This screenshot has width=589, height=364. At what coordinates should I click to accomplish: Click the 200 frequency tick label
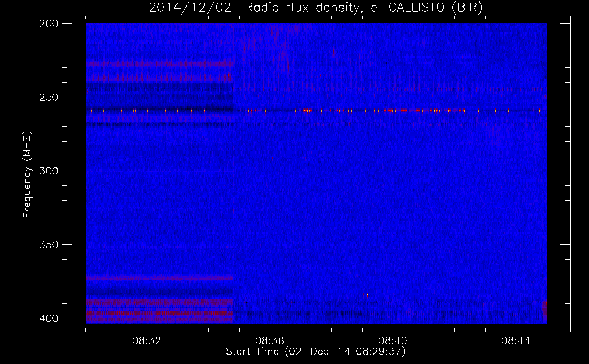click(48, 23)
